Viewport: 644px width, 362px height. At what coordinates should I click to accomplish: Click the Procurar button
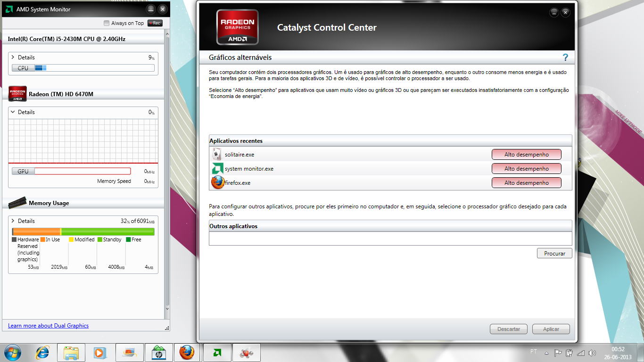(x=554, y=254)
